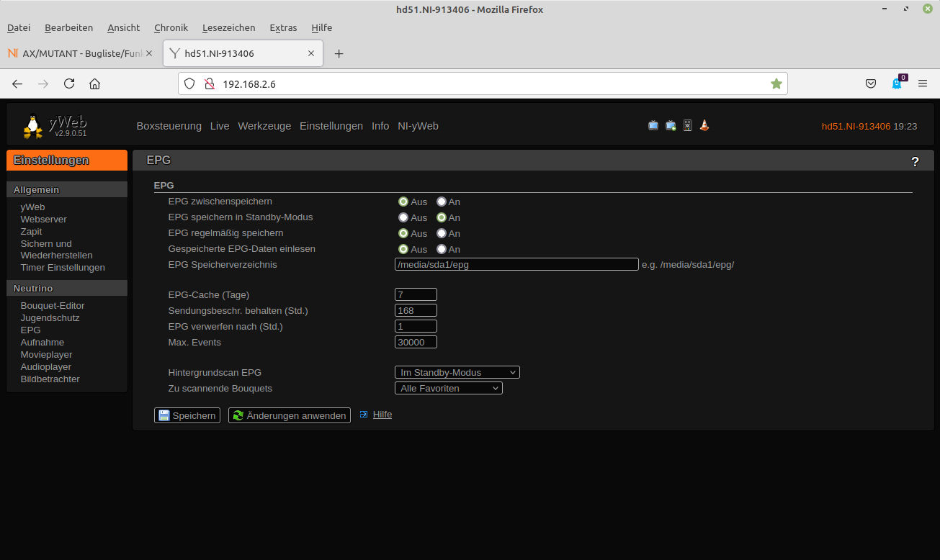Set EPG speichern in Standby-Modus to Aus
The width and height of the screenshot is (940, 560).
(403, 217)
